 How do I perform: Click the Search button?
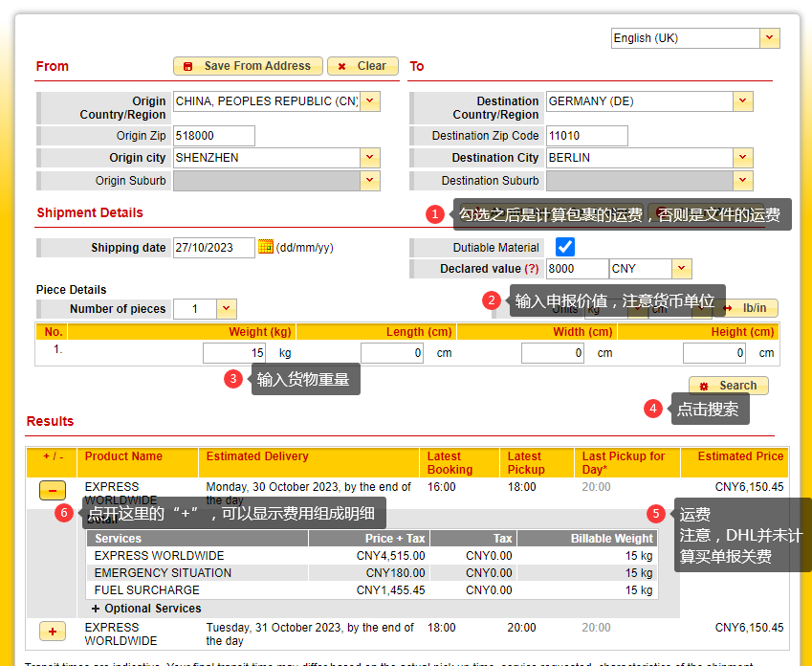[728, 386]
